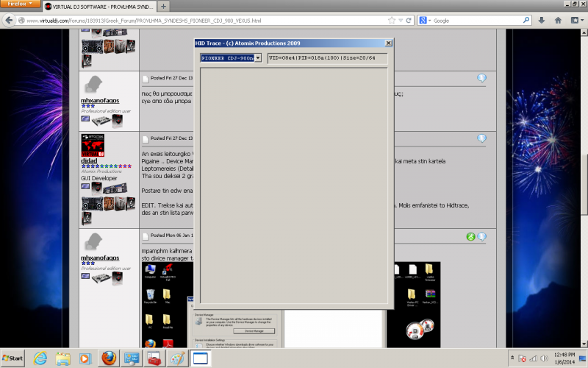Open the djdad user profile link
The image size is (588, 368).
click(89, 160)
